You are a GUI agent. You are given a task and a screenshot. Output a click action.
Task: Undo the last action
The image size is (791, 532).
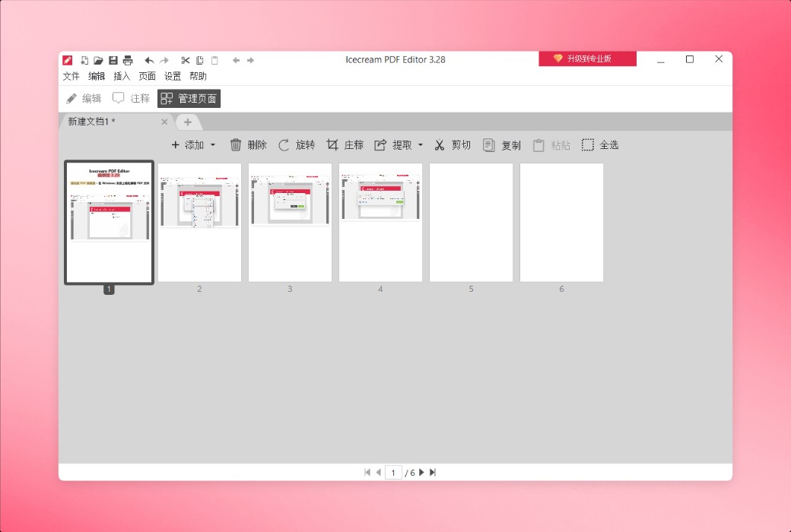tap(149, 60)
